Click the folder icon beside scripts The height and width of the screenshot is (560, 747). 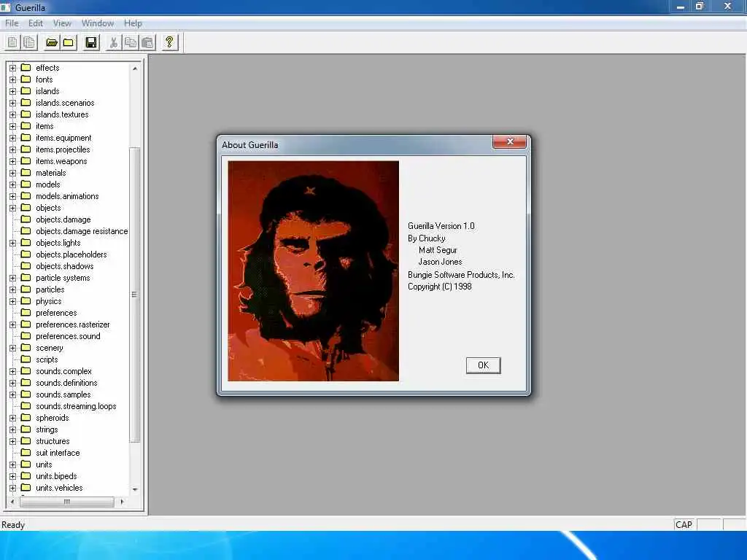coord(26,359)
